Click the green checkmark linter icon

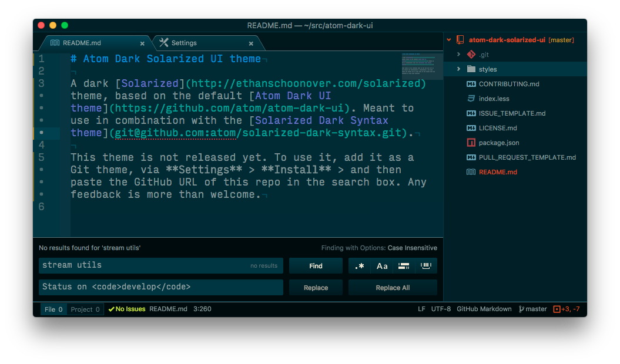point(111,309)
